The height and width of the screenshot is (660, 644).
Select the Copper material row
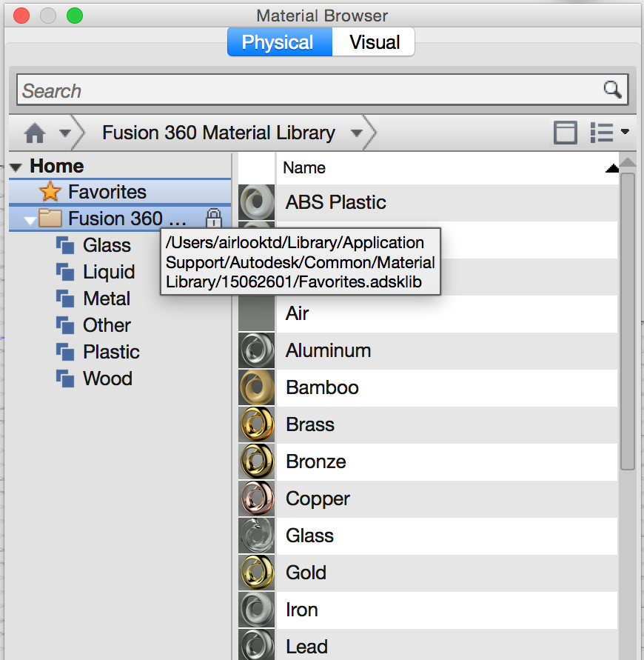[x=428, y=499]
